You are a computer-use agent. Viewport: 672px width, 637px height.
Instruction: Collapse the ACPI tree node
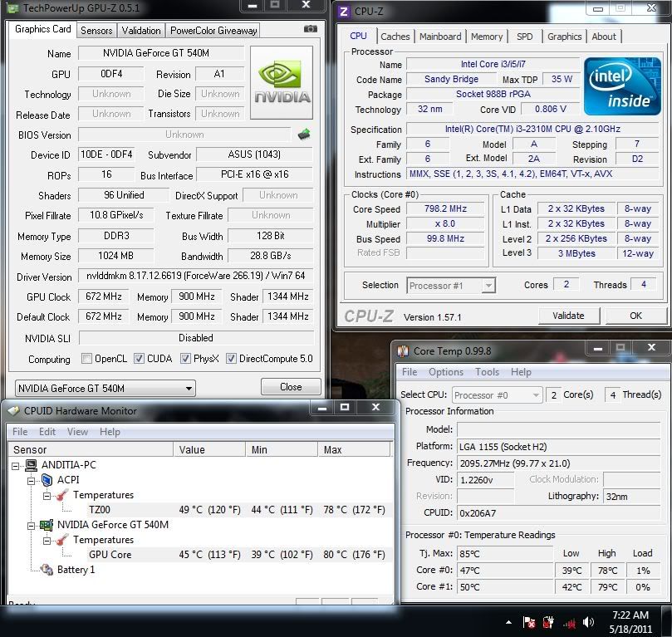coord(32,481)
